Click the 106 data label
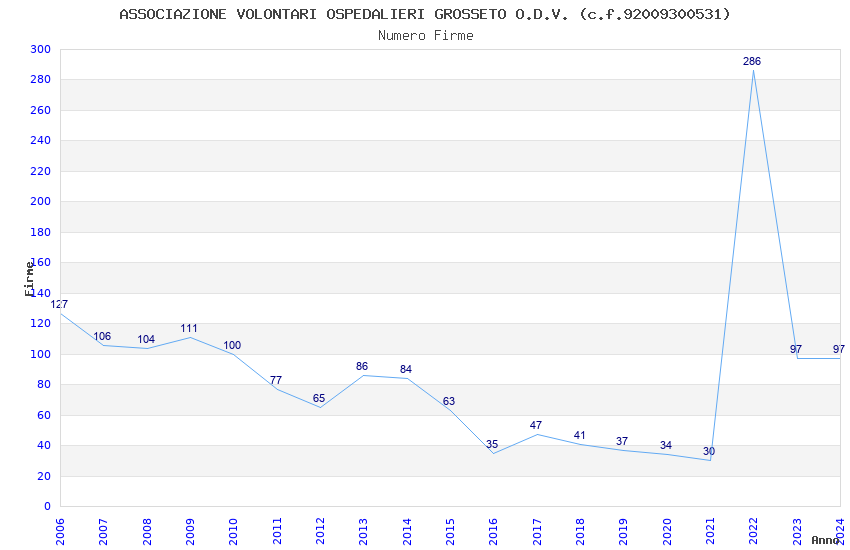The height and width of the screenshot is (550, 850). (x=102, y=336)
